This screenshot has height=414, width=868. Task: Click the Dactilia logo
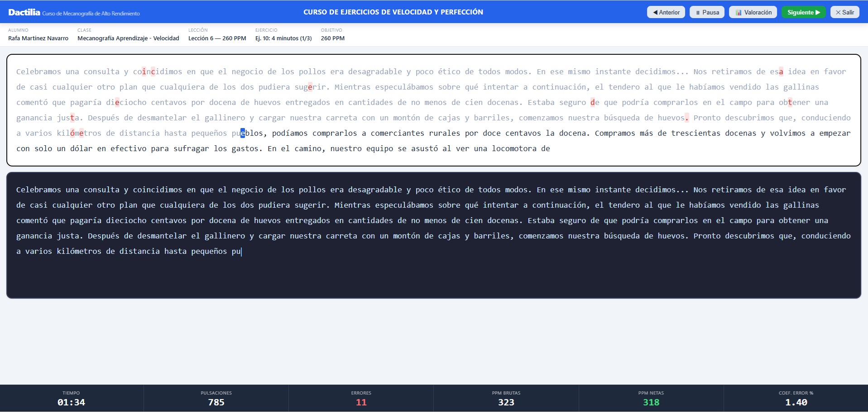pyautogui.click(x=24, y=12)
